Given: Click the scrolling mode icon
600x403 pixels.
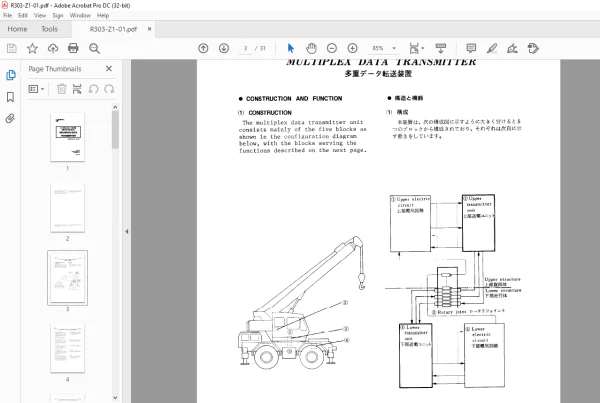Looking at the screenshot, I should pyautogui.click(x=441, y=48).
